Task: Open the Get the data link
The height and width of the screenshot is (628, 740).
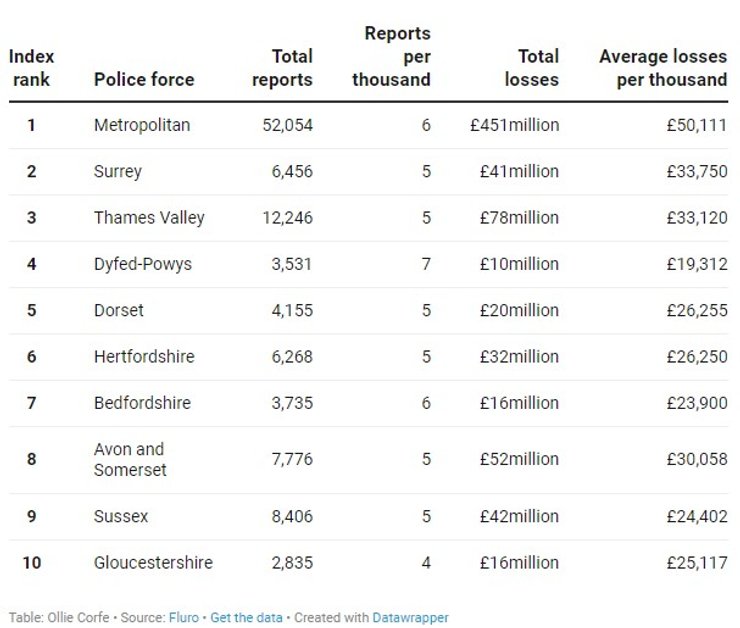Action: (248, 618)
